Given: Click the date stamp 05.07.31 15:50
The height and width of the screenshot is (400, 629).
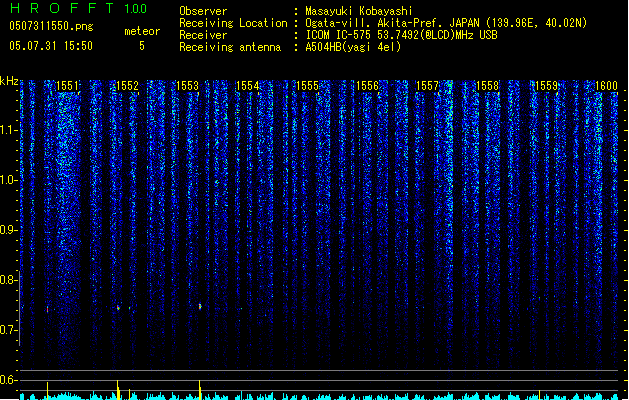Looking at the screenshot, I should pos(51,46).
